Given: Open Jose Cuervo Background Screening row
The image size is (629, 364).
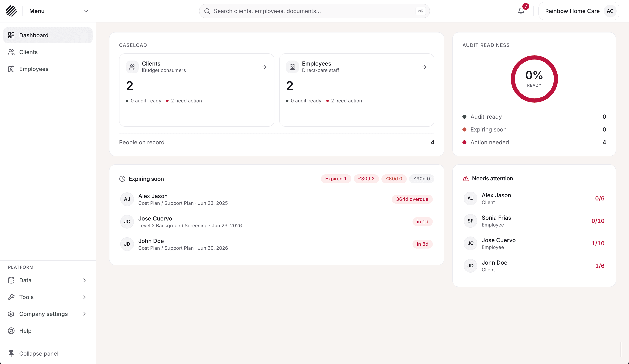Looking at the screenshot, I should (x=277, y=222).
